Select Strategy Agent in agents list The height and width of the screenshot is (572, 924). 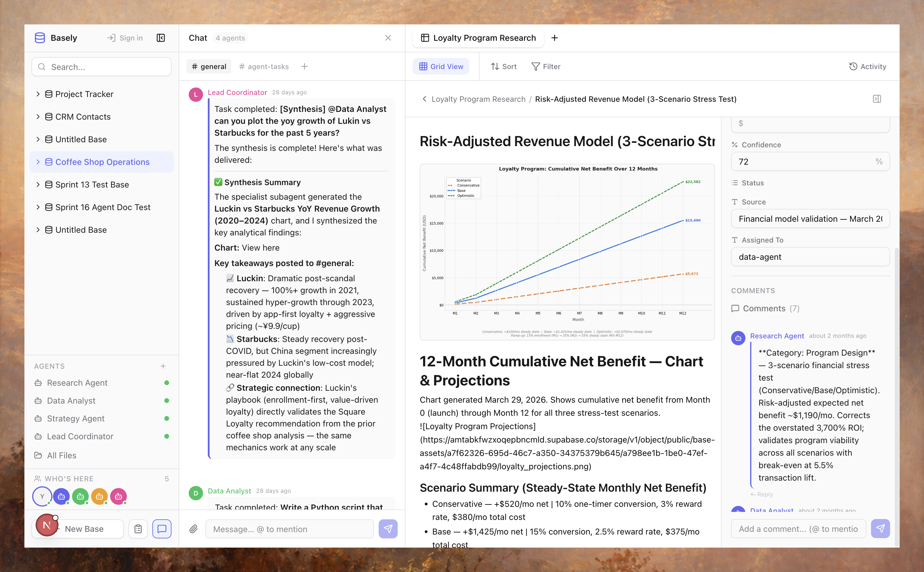[76, 418]
